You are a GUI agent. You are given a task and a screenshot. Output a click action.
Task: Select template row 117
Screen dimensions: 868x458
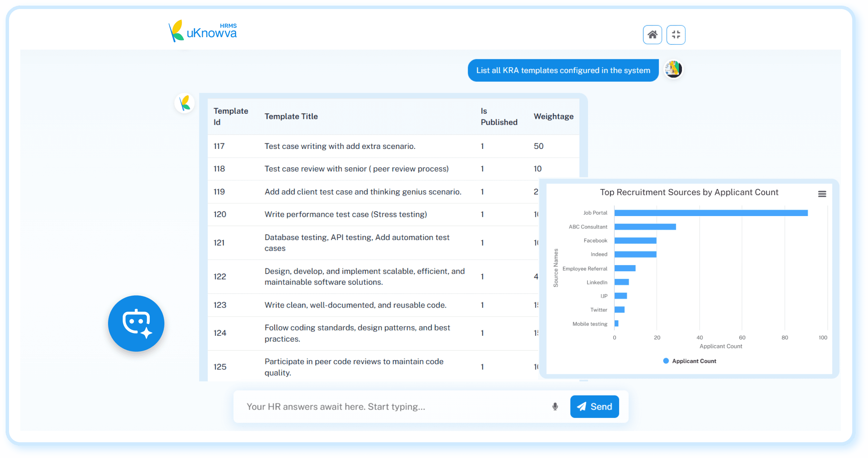[x=393, y=146]
